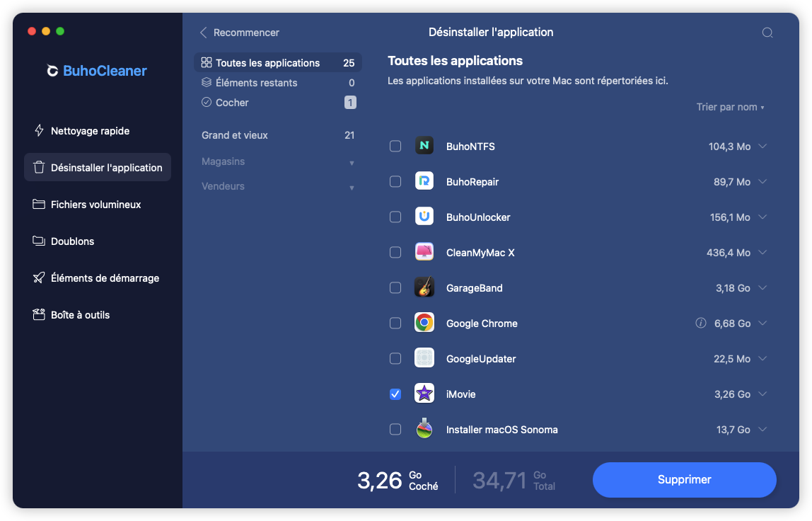Open the Trier par nom sort dropdown
Image resolution: width=812 pixels, height=521 pixels.
[x=730, y=107]
